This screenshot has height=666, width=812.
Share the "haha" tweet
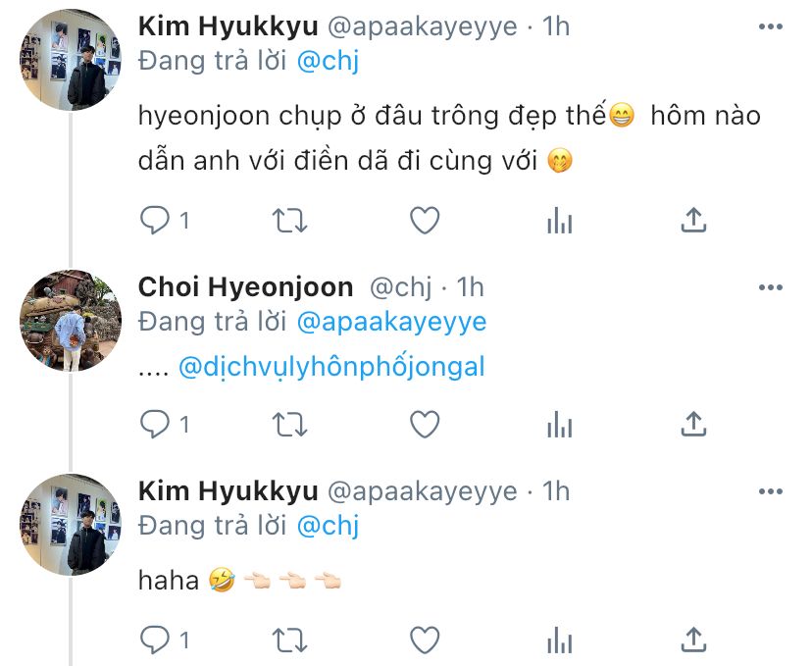coord(693,641)
